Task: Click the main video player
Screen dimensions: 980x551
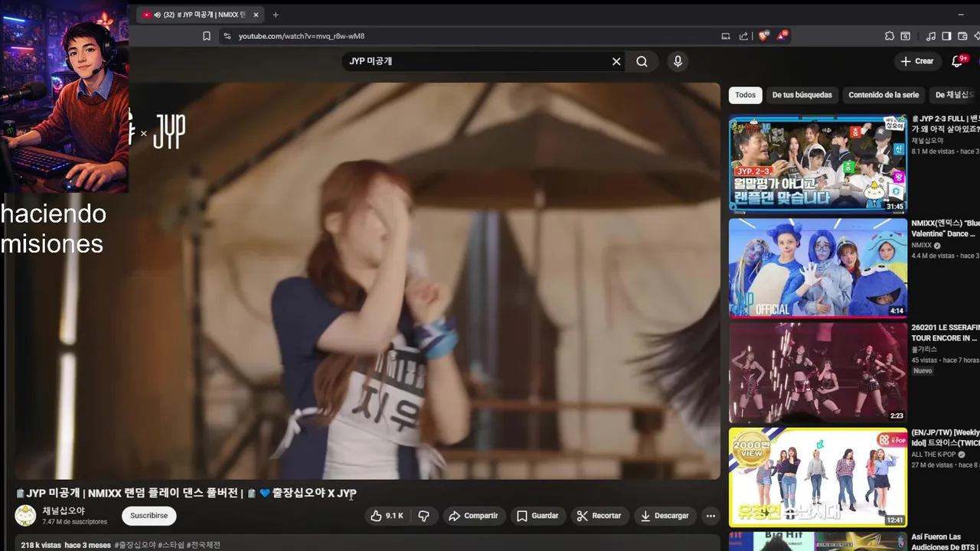Action: coord(367,281)
